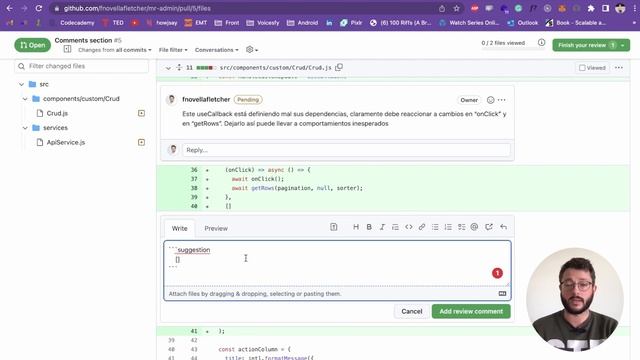Mark Crud.js as Viewed
This screenshot has width=640, height=360.
[x=592, y=68]
